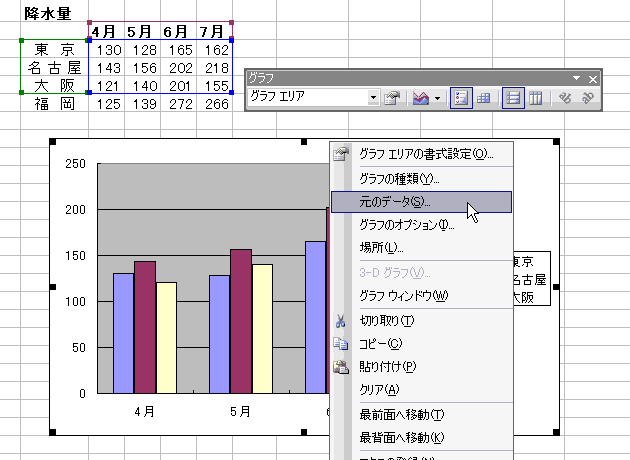
Task: Choose 貼り付け(P) from the context menu
Action: [421, 366]
